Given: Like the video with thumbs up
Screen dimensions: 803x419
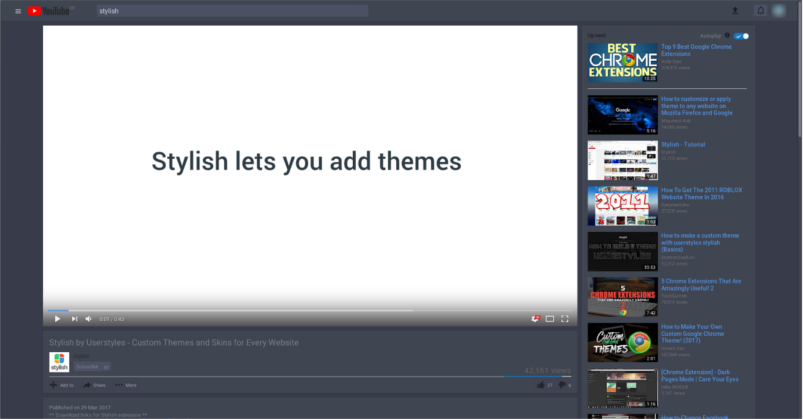Looking at the screenshot, I should click(544, 385).
